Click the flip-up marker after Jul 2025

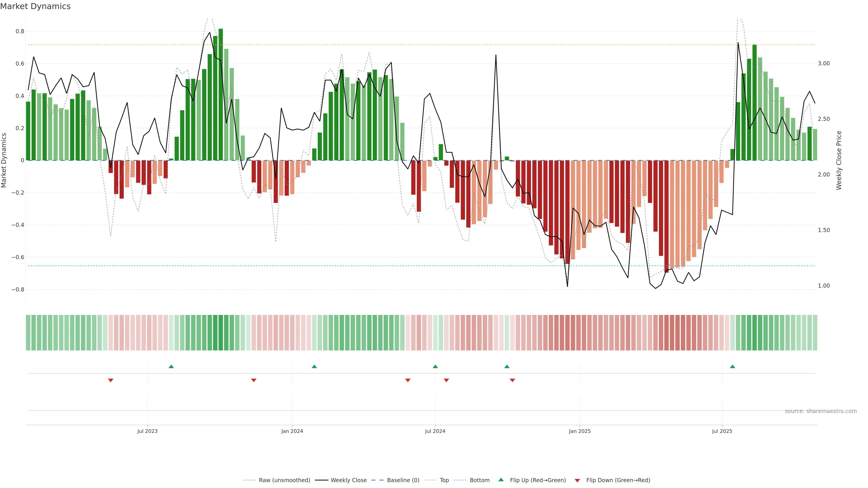[732, 366]
